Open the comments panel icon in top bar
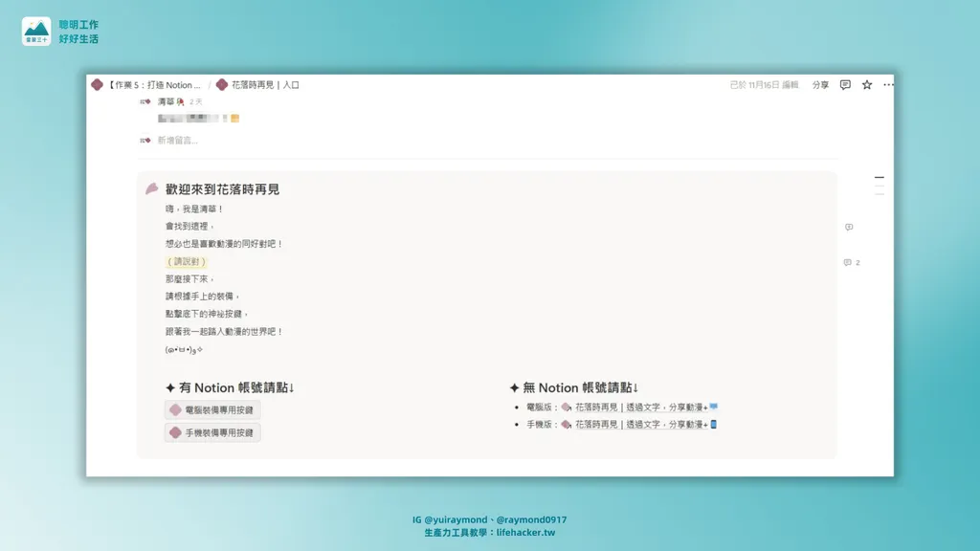Screen dimensions: 980x551 (845, 85)
